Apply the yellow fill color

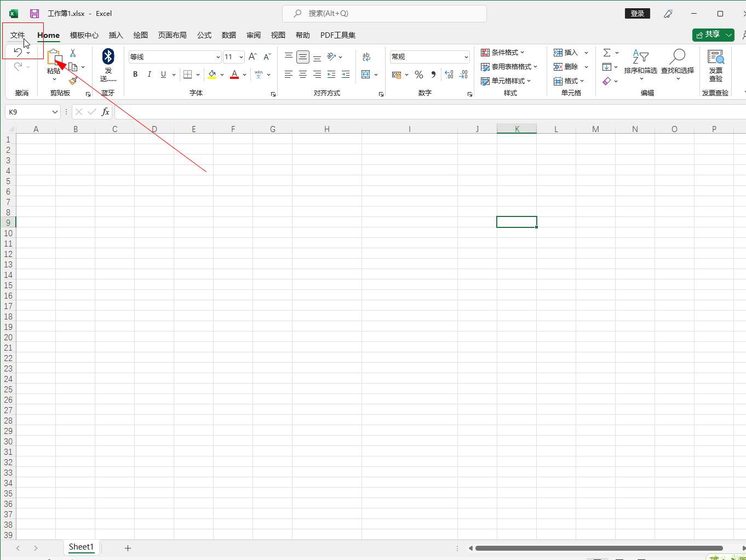[212, 75]
